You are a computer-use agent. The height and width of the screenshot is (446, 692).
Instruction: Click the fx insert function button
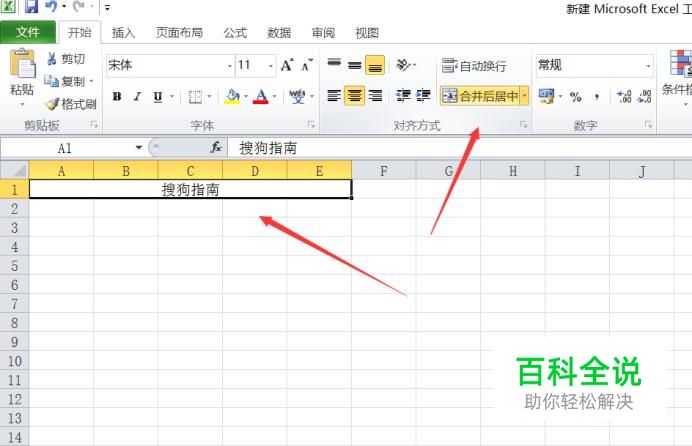pyautogui.click(x=216, y=147)
